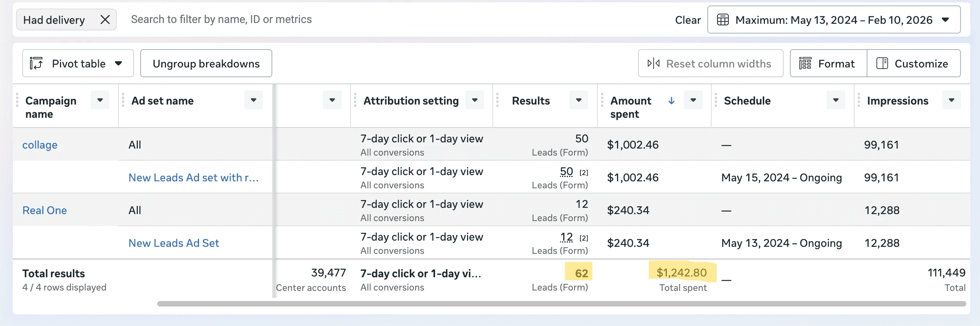Viewport: 980px width, 326px height.
Task: Open the collage campaign link
Action: [x=40, y=145]
